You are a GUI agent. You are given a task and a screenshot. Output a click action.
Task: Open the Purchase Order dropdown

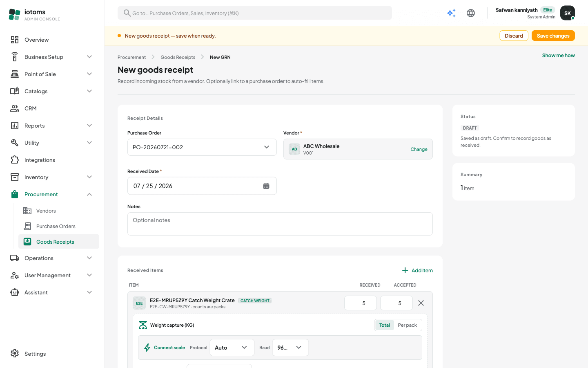[x=202, y=147]
